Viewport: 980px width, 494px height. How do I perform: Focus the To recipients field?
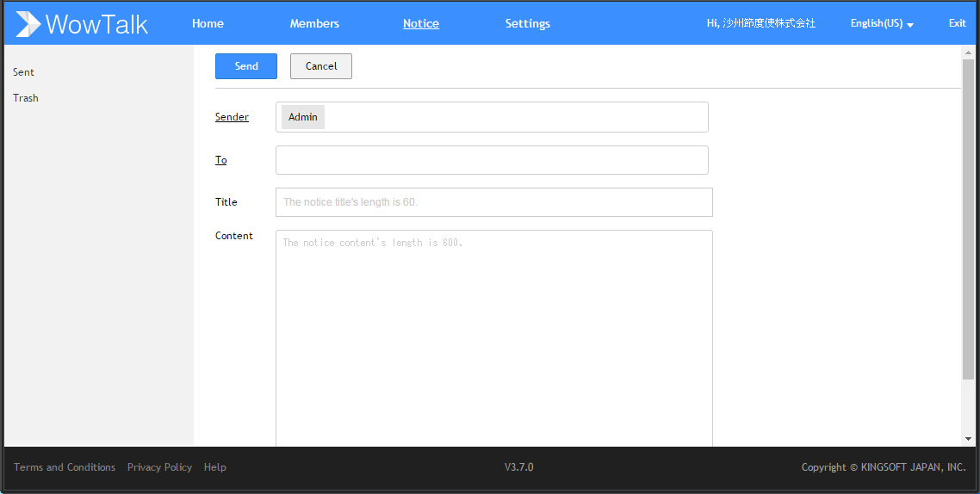(x=492, y=160)
